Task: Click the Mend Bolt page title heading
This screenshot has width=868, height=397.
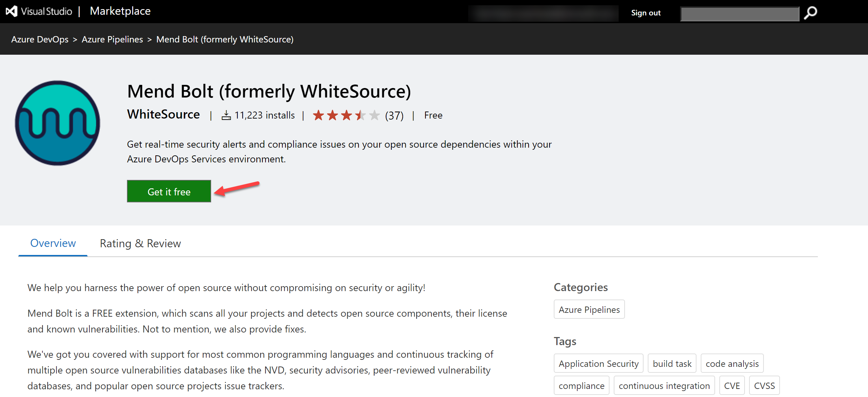Action: [269, 92]
